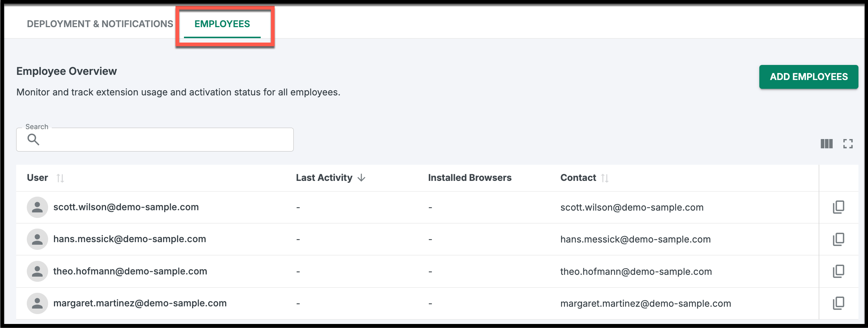Click theo.hofmann contact email
The image size is (868, 328).
636,271
